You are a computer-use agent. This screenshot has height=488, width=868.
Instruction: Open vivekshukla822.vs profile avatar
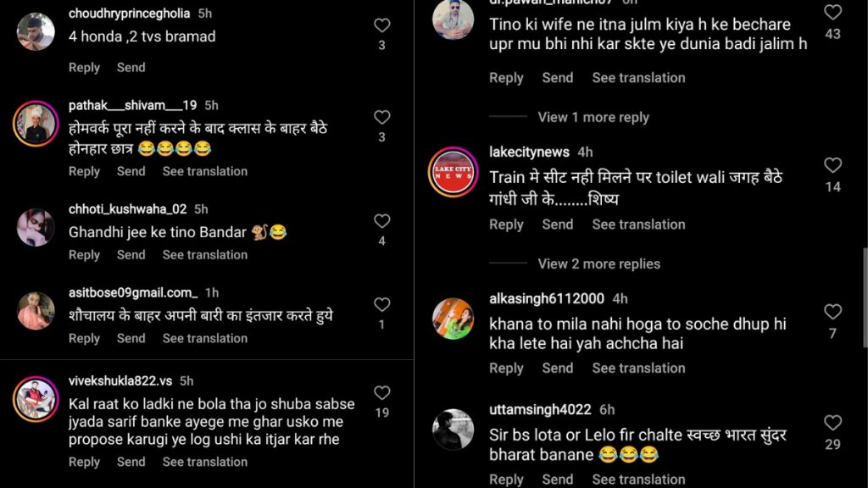point(36,399)
